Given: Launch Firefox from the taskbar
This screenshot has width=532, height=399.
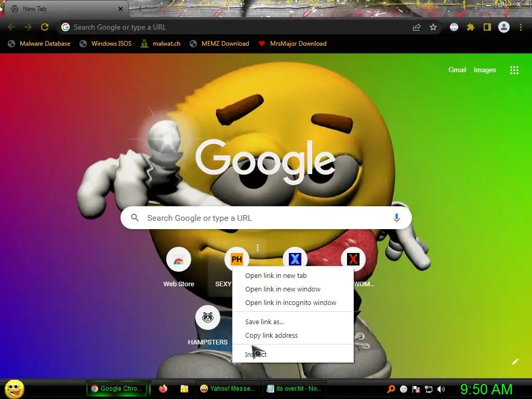Looking at the screenshot, I should [x=163, y=389].
